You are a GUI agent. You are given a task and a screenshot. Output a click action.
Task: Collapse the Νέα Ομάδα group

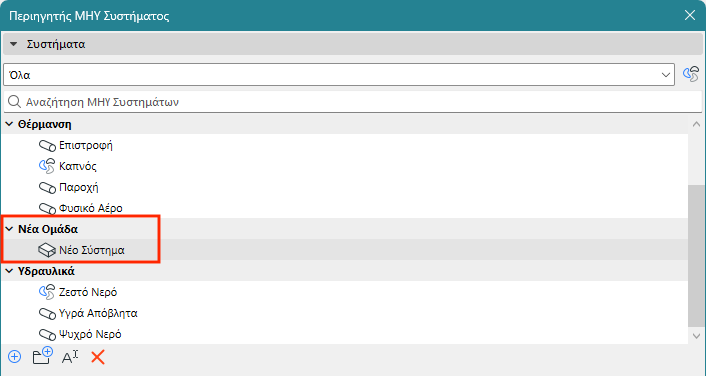[9, 229]
